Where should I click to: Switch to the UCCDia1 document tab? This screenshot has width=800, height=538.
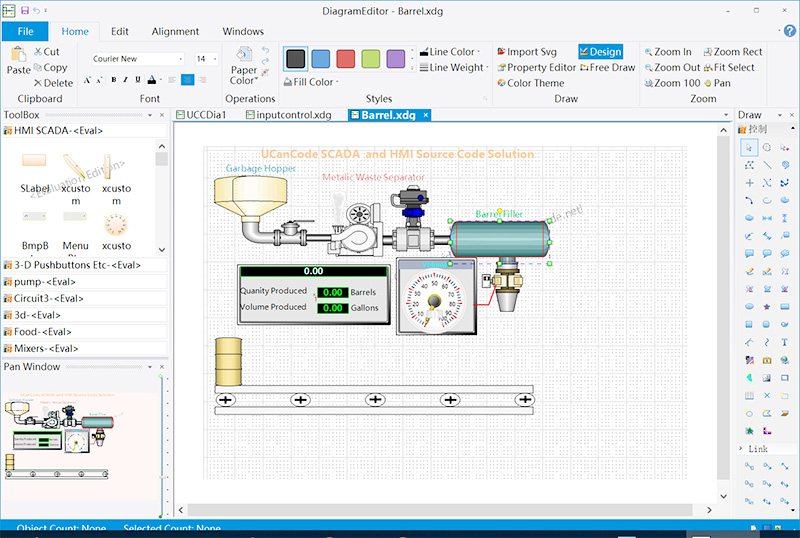(x=201, y=115)
